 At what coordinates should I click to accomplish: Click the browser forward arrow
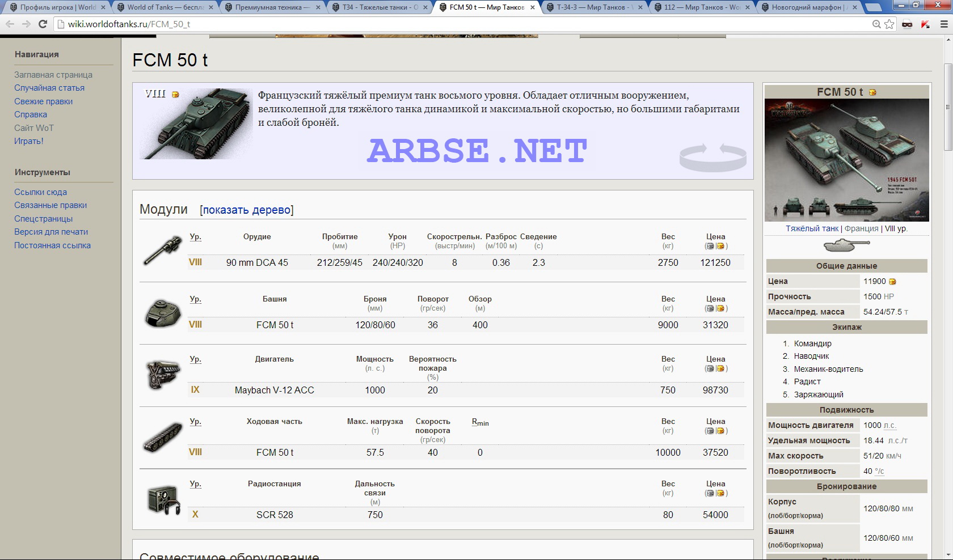pos(26,24)
